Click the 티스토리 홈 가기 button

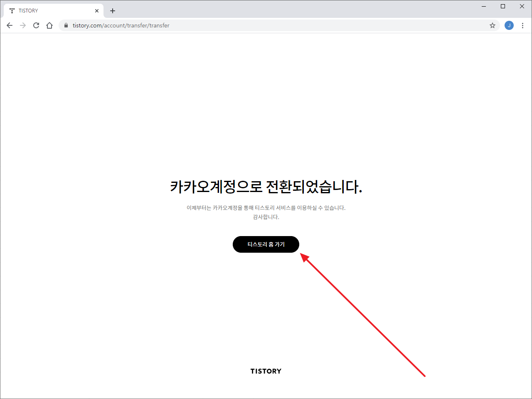[266, 244]
